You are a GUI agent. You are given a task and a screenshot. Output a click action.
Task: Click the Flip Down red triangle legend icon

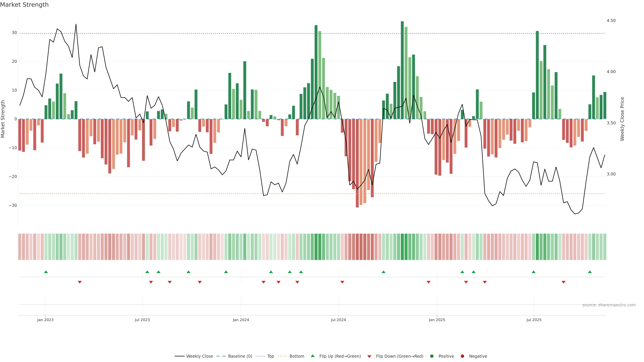369,356
